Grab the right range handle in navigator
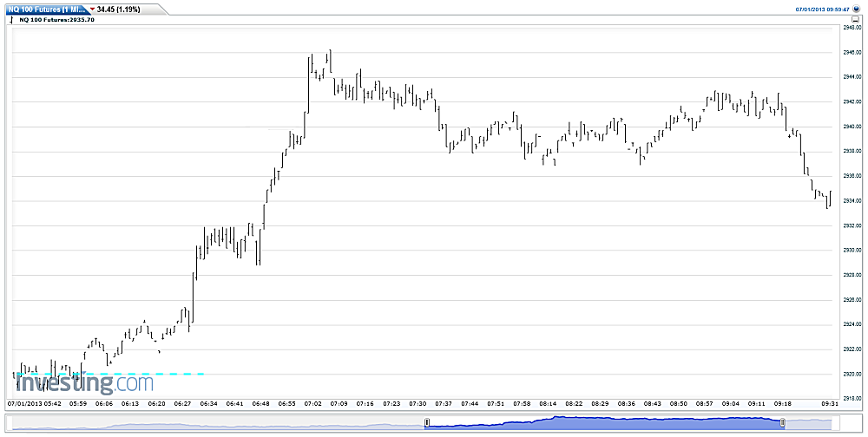868x437 pixels. (783, 423)
